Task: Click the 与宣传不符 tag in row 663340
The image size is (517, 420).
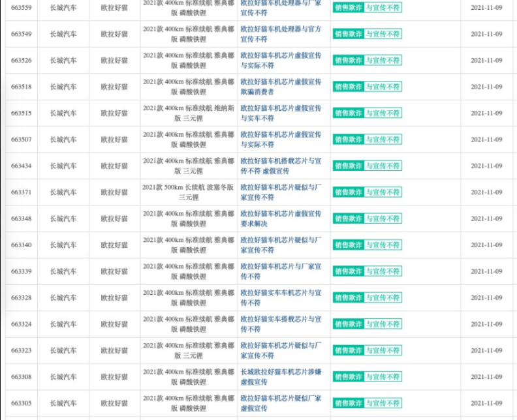Action: (383, 245)
